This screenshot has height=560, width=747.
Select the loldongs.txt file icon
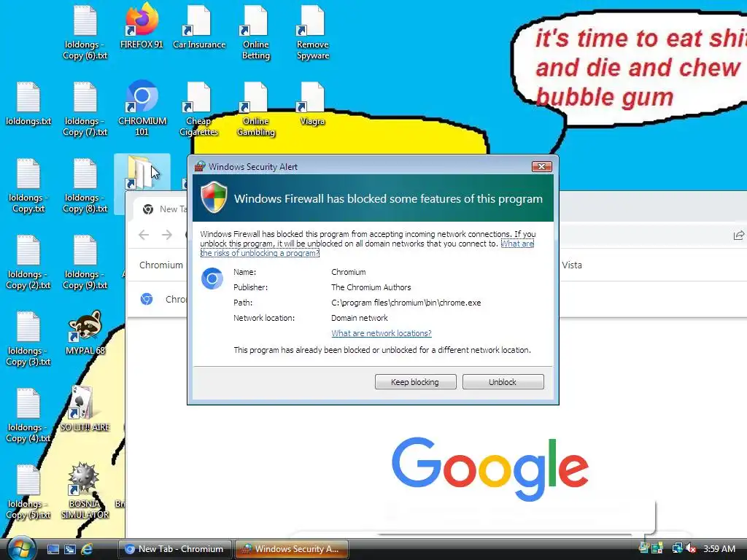28,104
